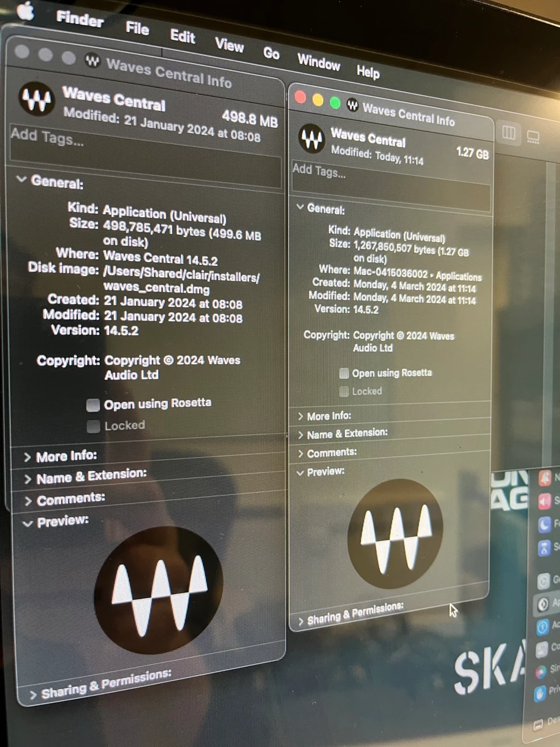Click the 'Mac-0415036002 ▸ Applications' Where value
The height and width of the screenshot is (747, 560).
pyautogui.click(x=418, y=274)
